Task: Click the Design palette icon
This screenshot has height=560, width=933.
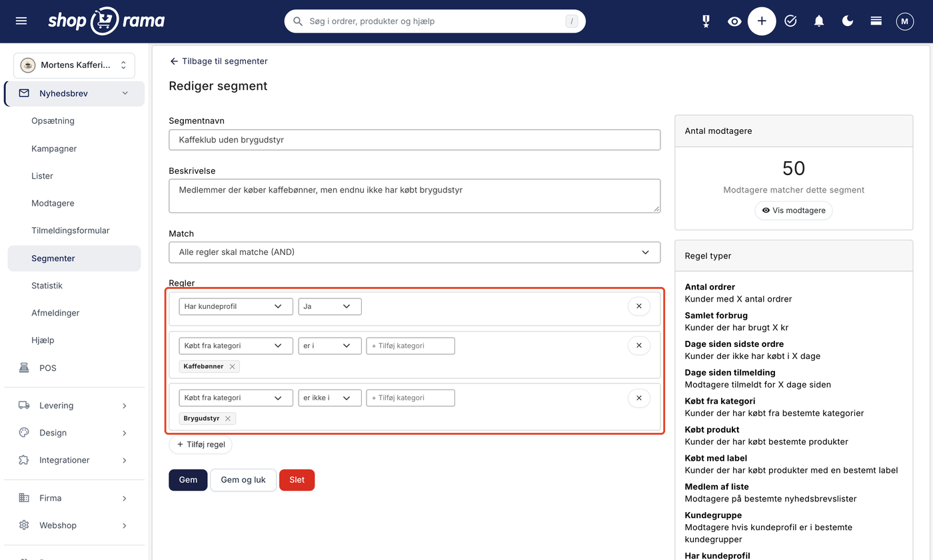Action: click(24, 432)
